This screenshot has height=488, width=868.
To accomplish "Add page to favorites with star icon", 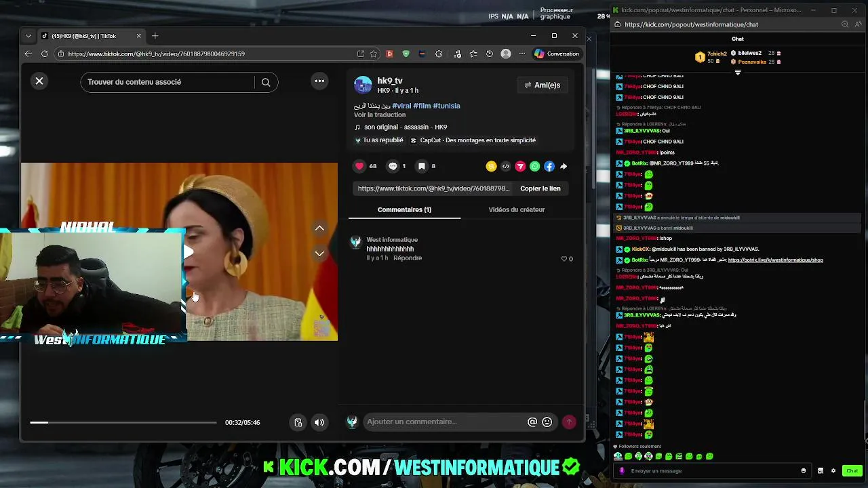I will (375, 54).
